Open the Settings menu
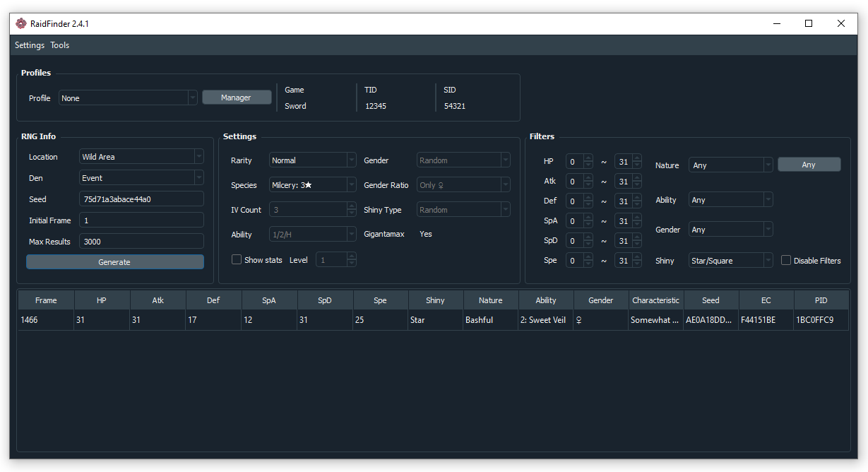868x472 pixels. (x=30, y=45)
